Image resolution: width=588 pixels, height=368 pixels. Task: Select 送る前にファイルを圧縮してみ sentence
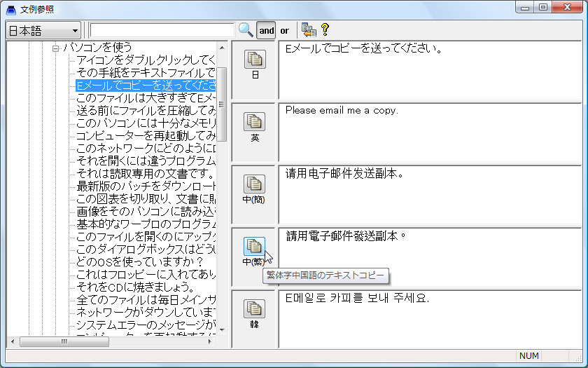146,111
